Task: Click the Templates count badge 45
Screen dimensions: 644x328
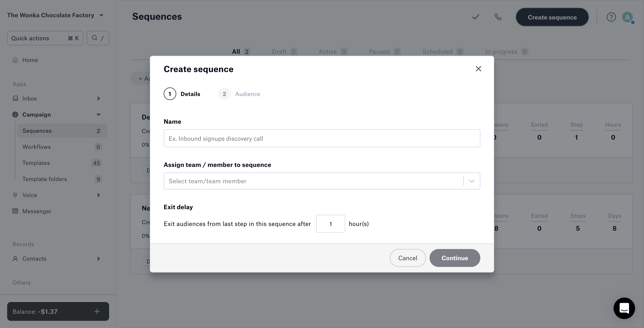Action: pos(97,163)
